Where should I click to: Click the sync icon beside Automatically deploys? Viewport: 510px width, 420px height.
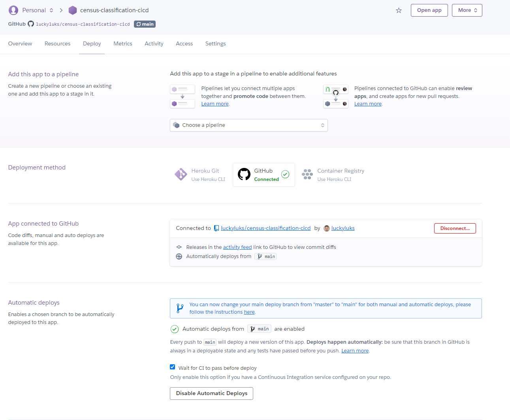179,256
